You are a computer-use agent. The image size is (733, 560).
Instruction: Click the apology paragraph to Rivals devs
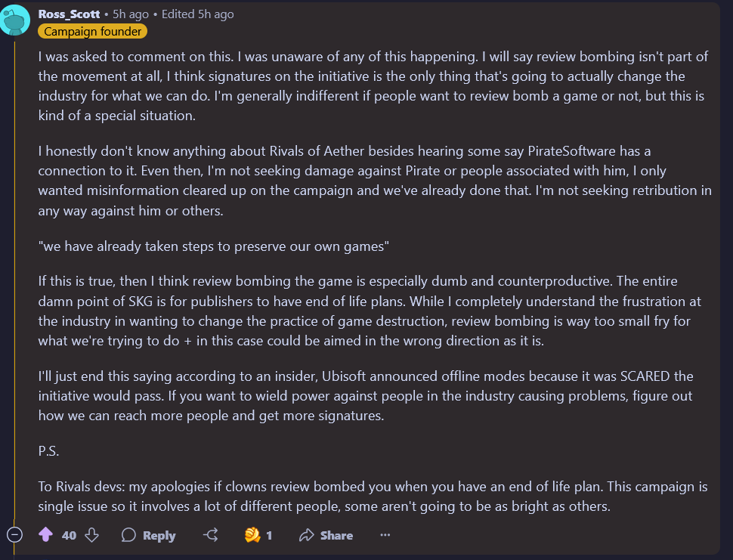click(373, 497)
